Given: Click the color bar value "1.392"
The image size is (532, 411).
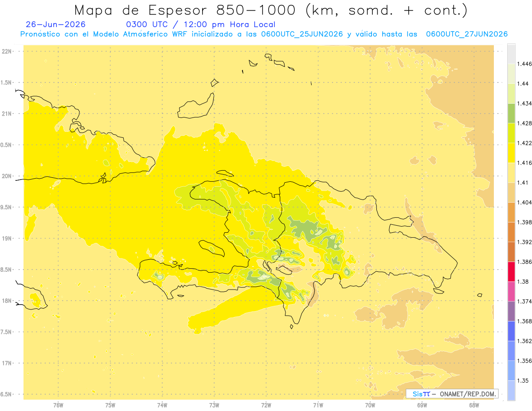Looking at the screenshot, I should pos(524,242).
